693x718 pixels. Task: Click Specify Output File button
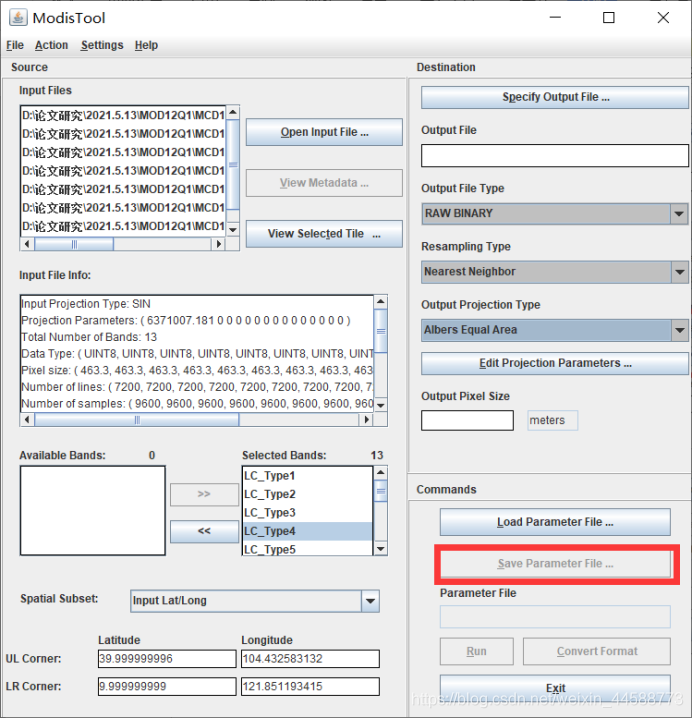click(555, 98)
